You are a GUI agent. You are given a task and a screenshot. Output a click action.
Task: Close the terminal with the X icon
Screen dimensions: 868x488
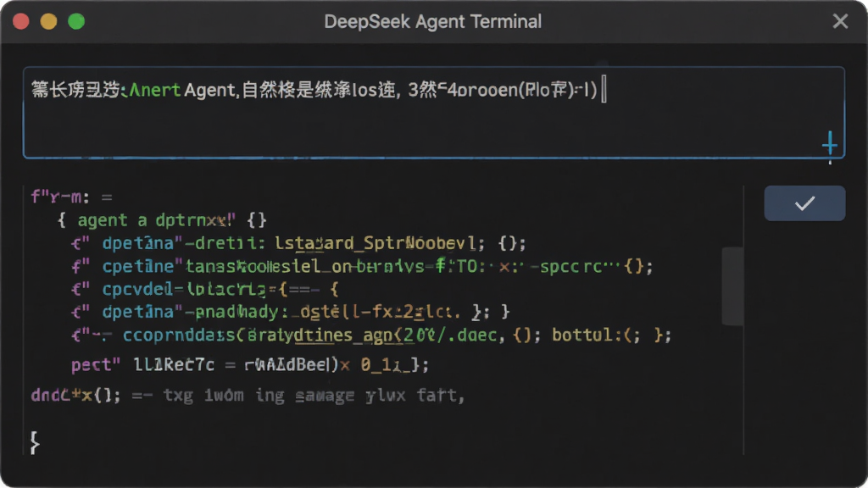(x=840, y=21)
